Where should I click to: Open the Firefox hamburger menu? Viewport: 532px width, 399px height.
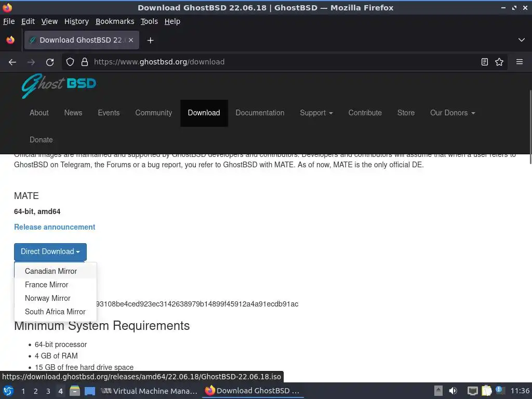click(520, 62)
